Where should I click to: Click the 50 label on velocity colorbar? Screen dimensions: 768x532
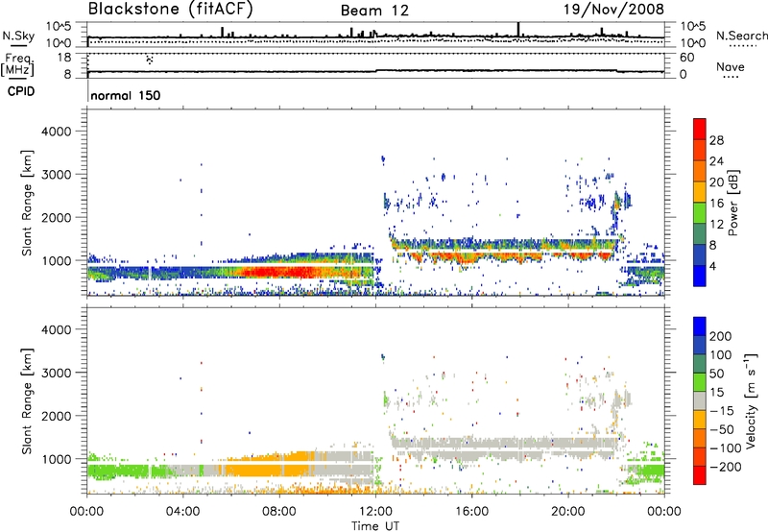717,374
